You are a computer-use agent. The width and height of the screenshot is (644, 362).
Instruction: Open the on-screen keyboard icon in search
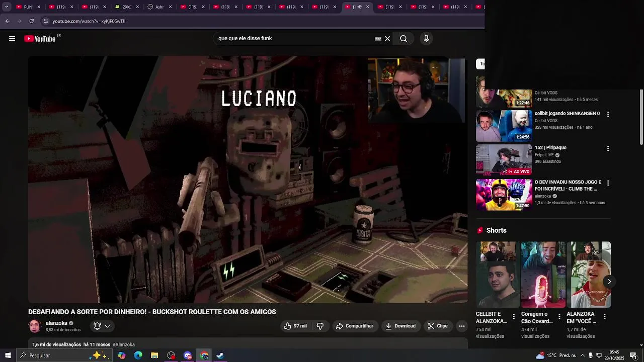click(x=378, y=39)
